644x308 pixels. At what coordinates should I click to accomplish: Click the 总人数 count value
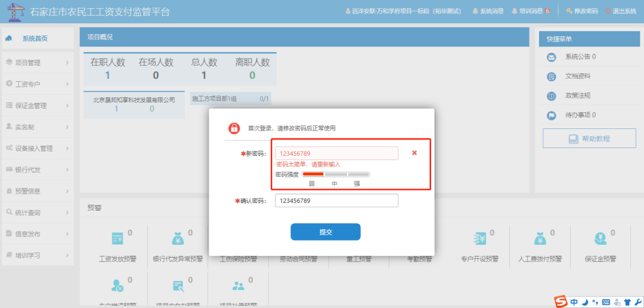pyautogui.click(x=204, y=75)
